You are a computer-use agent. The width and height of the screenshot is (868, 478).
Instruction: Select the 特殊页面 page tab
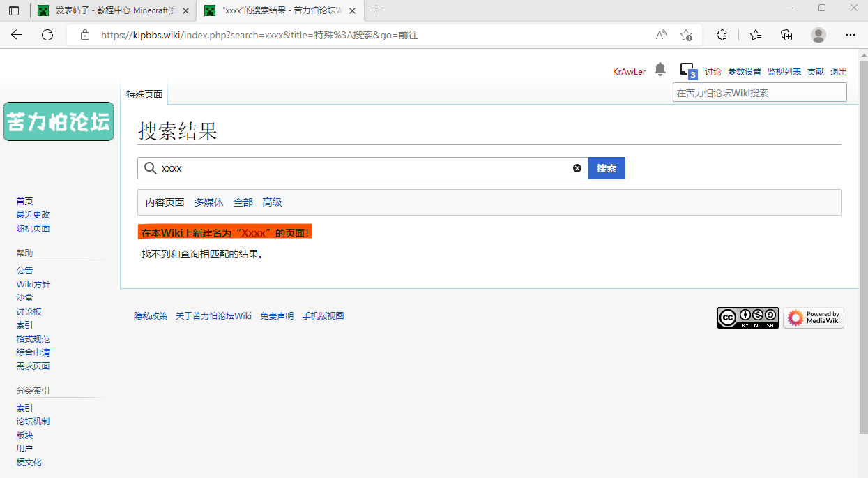pyautogui.click(x=144, y=94)
